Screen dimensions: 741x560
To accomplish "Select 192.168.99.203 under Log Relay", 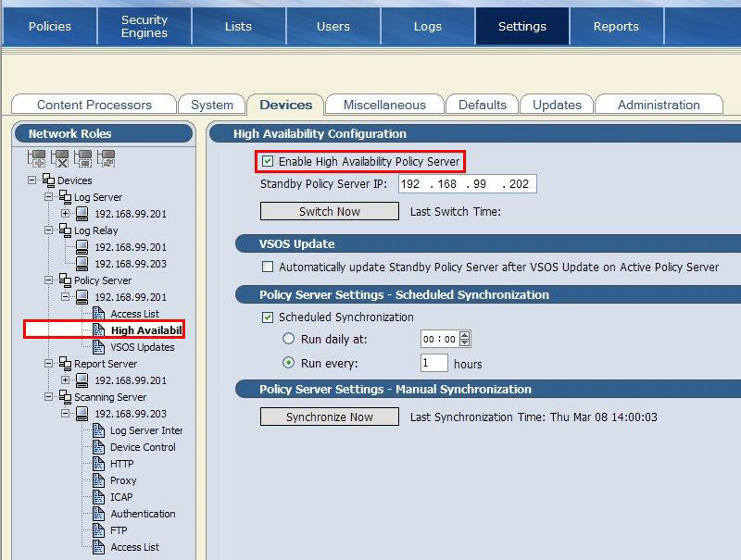I will (131, 264).
